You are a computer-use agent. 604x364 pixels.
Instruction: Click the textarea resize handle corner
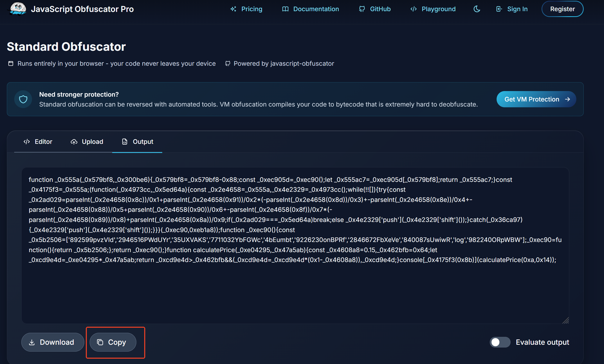(565, 321)
